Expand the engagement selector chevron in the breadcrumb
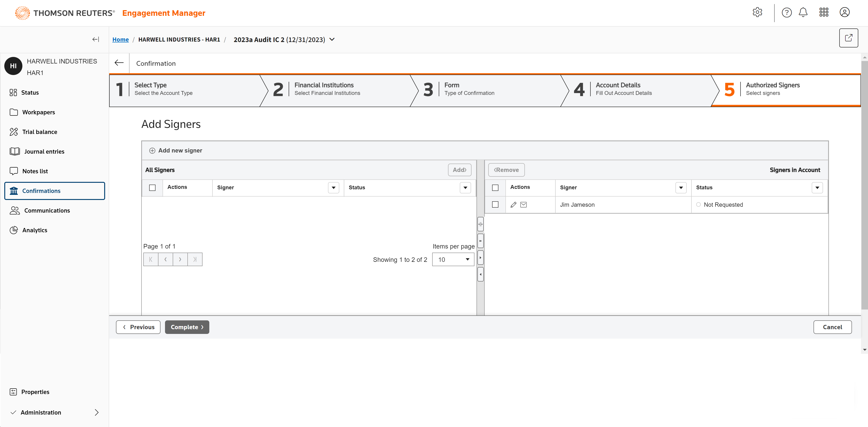 [332, 39]
